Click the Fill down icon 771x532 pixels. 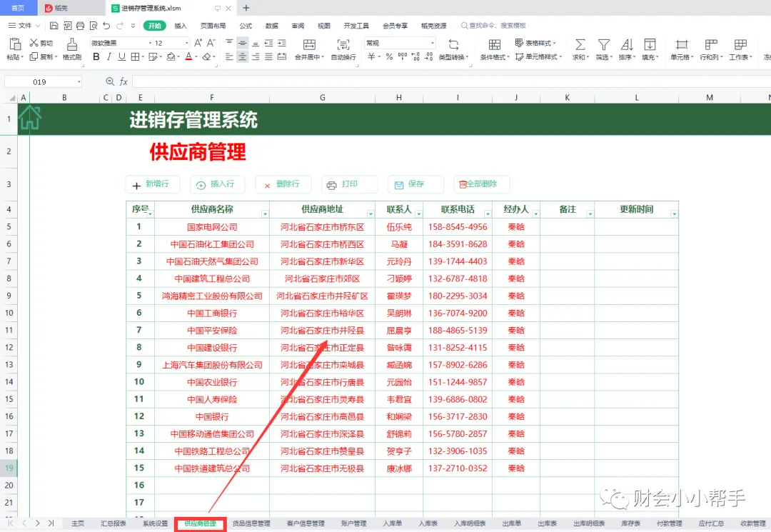(x=650, y=45)
